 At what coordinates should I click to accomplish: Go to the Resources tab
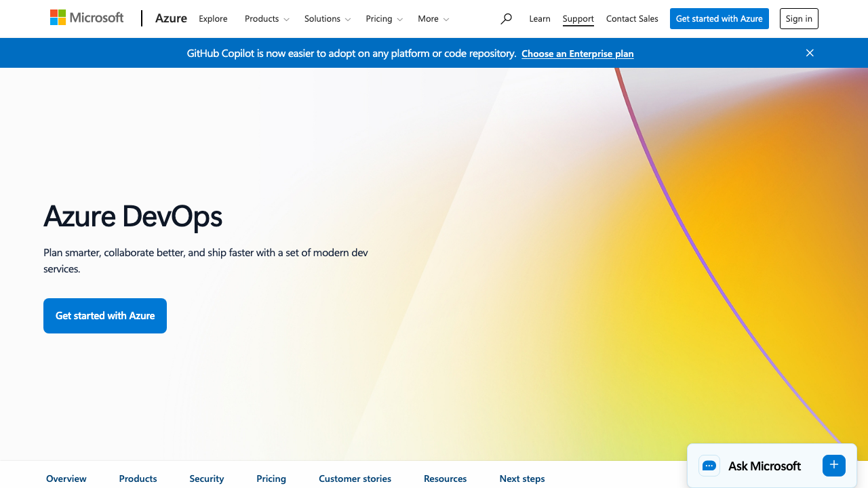[x=446, y=479]
